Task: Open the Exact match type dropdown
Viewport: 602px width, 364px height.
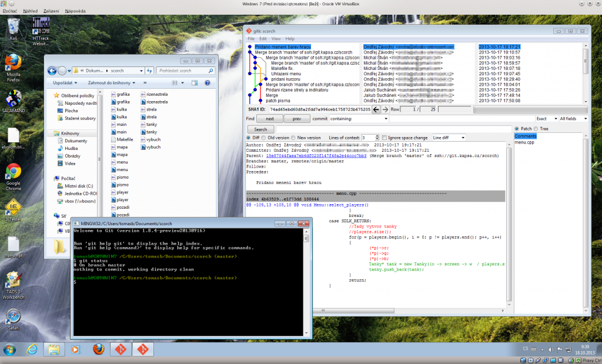Action: coord(547,119)
